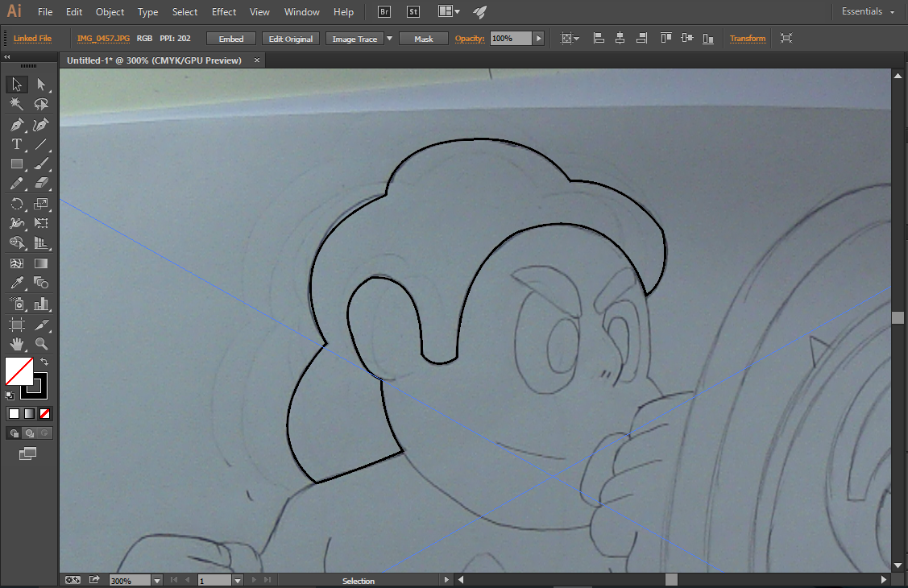Image resolution: width=908 pixels, height=588 pixels.
Task: Select the Selection tool (black arrow)
Action: (x=17, y=85)
